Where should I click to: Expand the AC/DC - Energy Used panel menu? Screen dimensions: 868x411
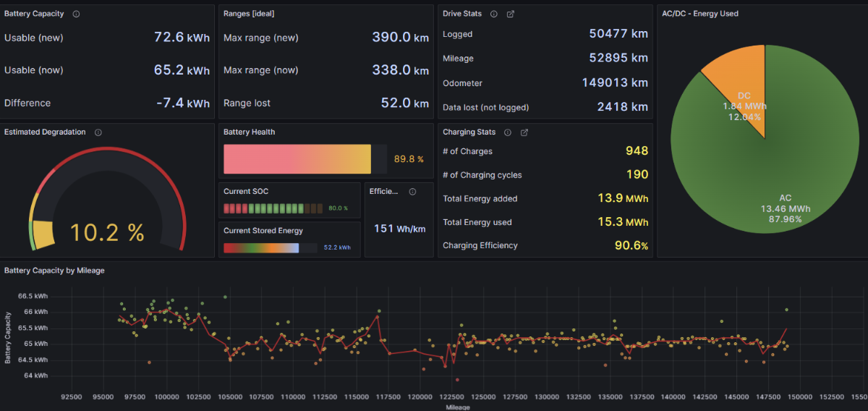(700, 14)
